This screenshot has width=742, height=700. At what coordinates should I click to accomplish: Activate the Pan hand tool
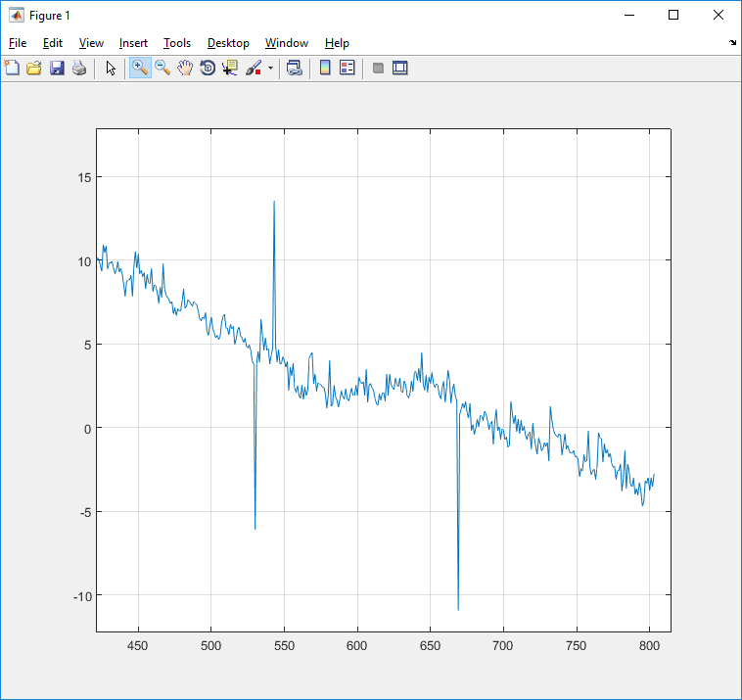coord(185,68)
